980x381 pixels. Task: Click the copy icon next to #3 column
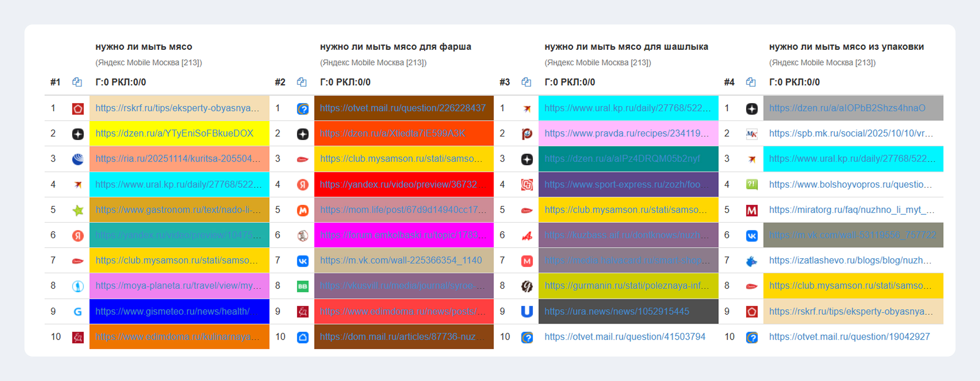(526, 82)
